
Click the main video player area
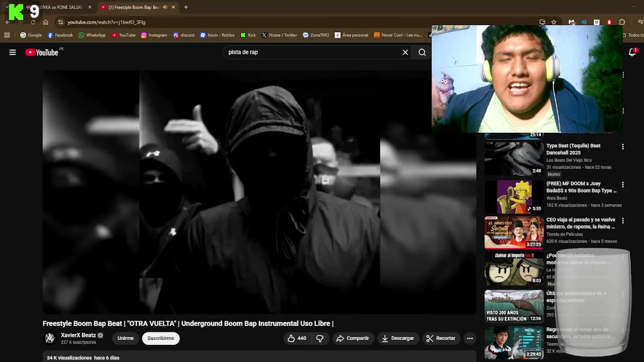259,192
